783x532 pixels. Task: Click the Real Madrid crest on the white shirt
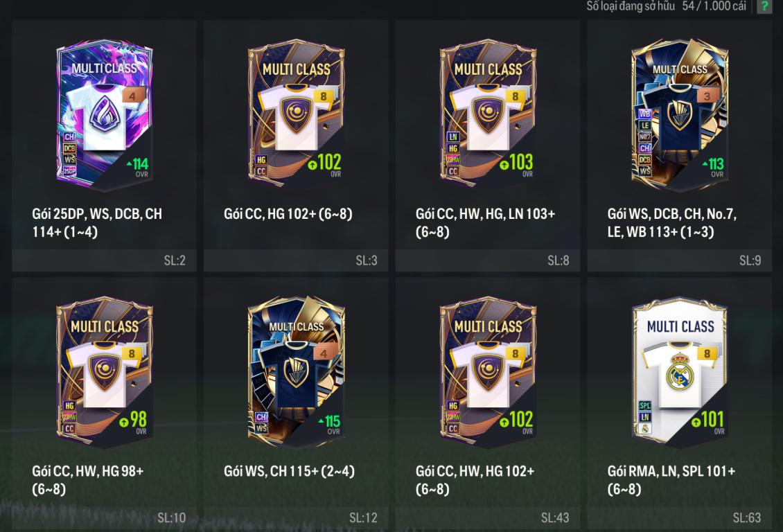(680, 372)
